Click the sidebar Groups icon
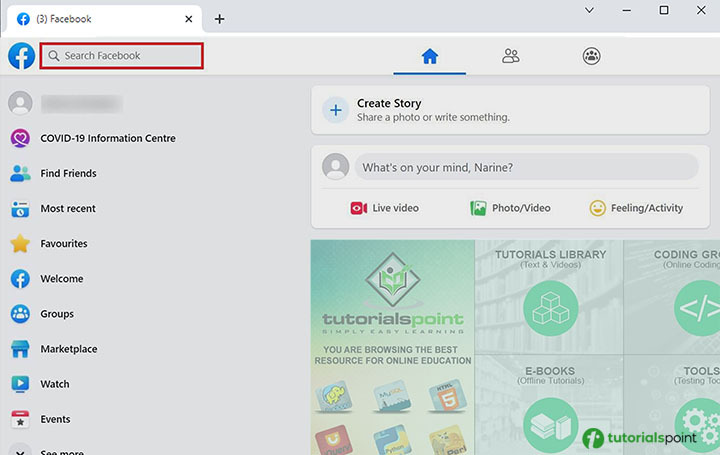Screen dimensions: 720x455 [20, 314]
